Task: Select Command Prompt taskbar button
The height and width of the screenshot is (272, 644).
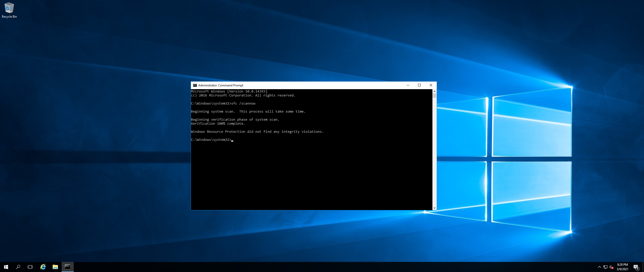Action: click(67, 267)
